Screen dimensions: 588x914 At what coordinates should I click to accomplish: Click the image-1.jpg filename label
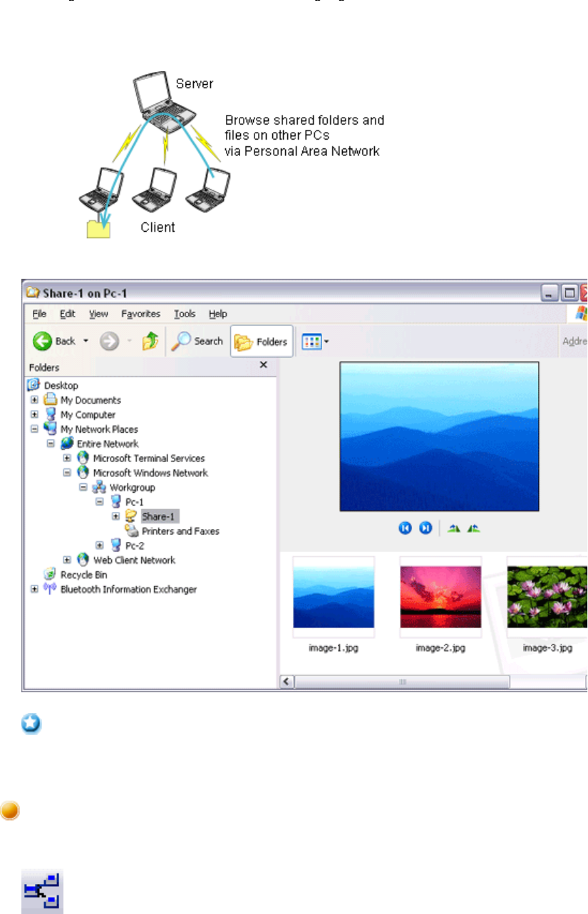pos(334,648)
